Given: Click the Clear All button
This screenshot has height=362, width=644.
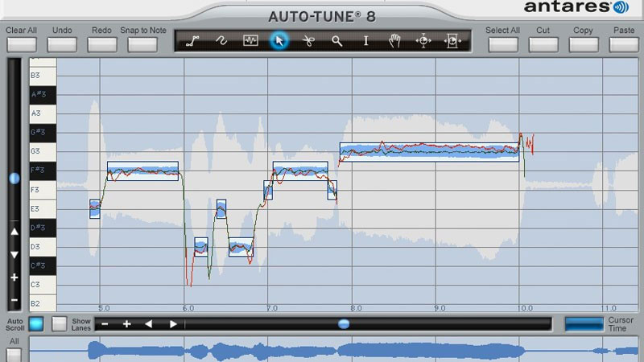Looking at the screenshot, I should [x=21, y=44].
